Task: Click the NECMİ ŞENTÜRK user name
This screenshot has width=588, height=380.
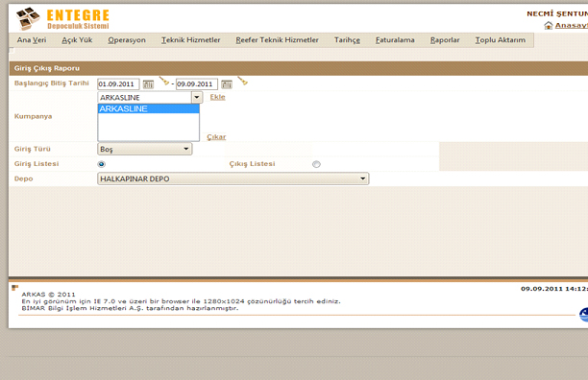Action: pos(557,13)
